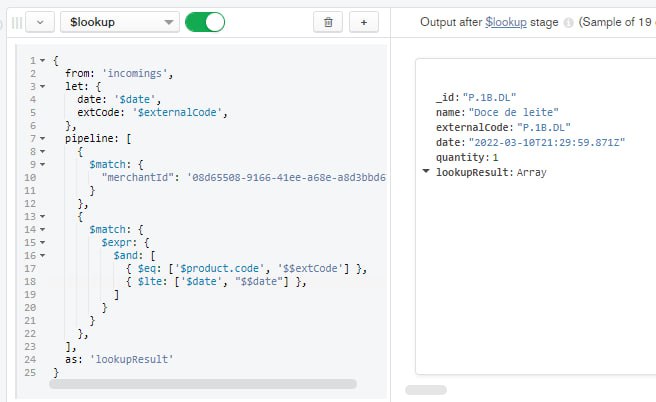The width and height of the screenshot is (656, 402).
Task: Collapse the lookupResult Array field
Action: pos(426,171)
